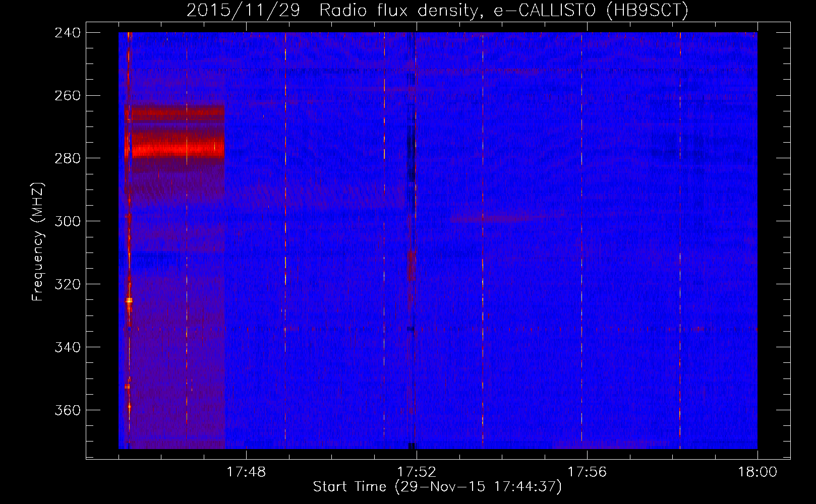Click the 340 frequency tick label

[x=68, y=347]
